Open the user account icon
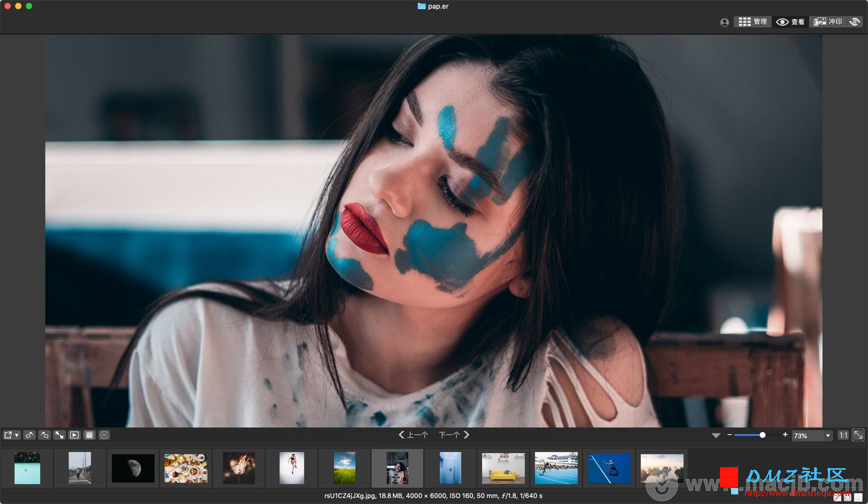 (x=725, y=22)
